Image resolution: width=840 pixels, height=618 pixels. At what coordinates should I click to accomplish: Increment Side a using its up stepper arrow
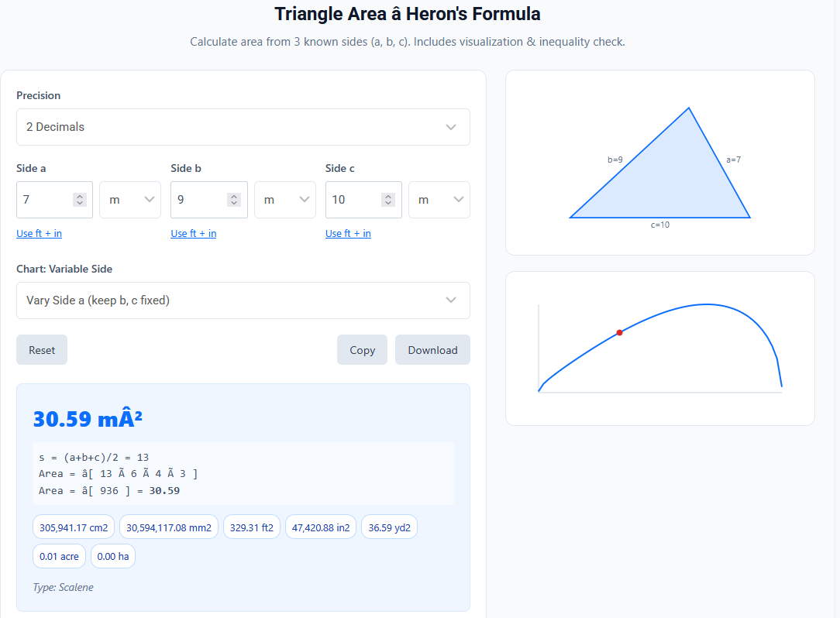pyautogui.click(x=78, y=194)
